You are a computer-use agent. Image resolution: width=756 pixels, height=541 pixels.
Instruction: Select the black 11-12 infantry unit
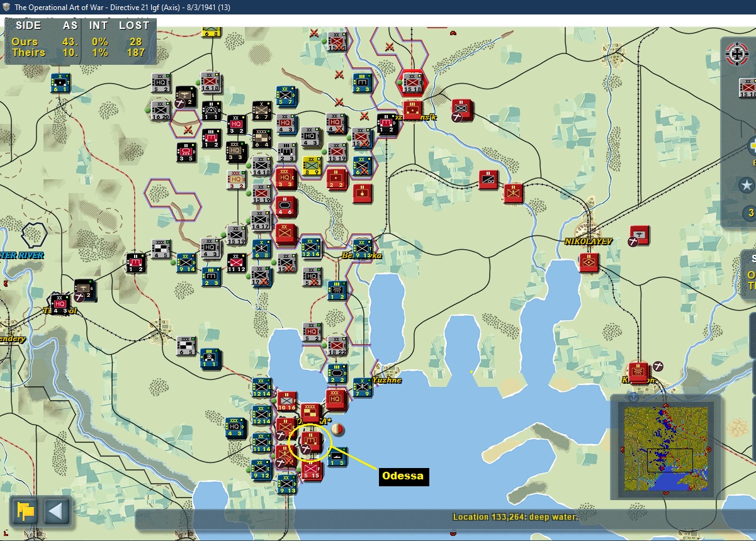tap(237, 262)
